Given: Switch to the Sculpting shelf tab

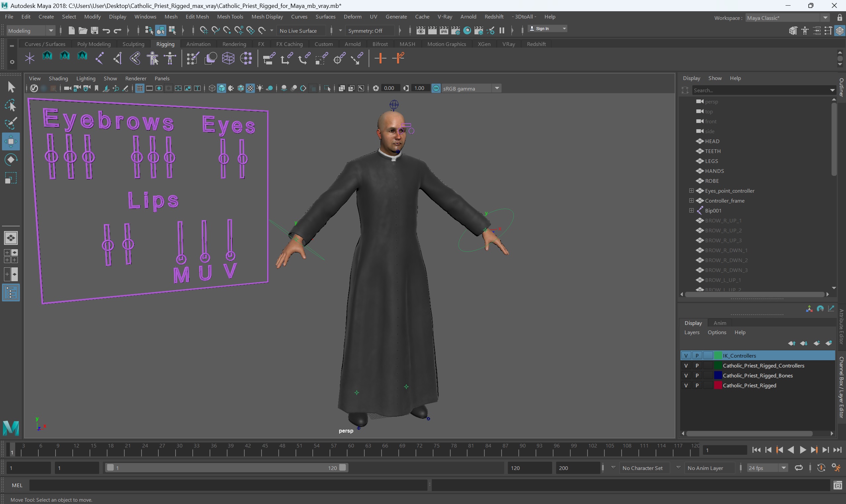Looking at the screenshot, I should (133, 44).
